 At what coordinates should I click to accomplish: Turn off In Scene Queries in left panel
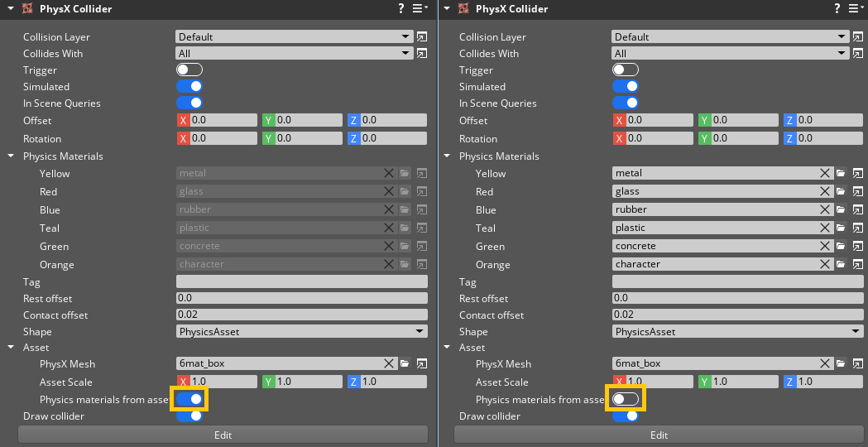point(189,103)
